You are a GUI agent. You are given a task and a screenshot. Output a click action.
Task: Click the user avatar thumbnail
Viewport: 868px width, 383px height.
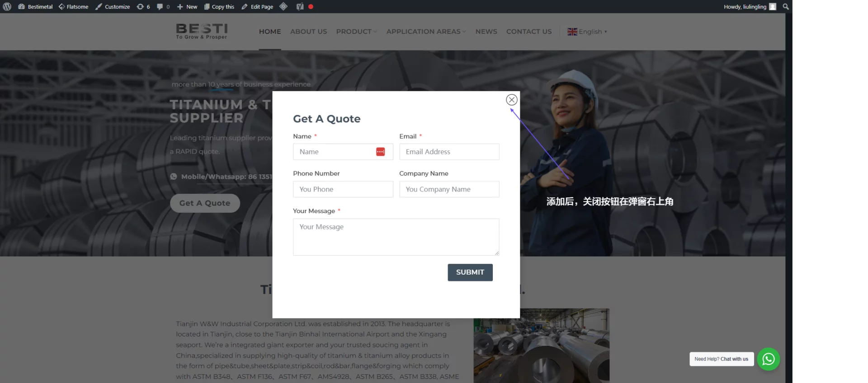pyautogui.click(x=773, y=7)
